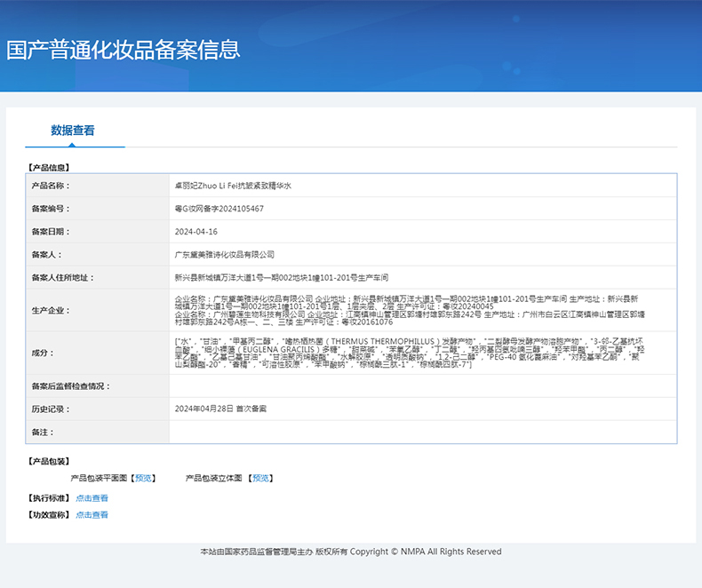702x588 pixels.
Task: Click the 成分 label cell
Action: tap(98, 353)
